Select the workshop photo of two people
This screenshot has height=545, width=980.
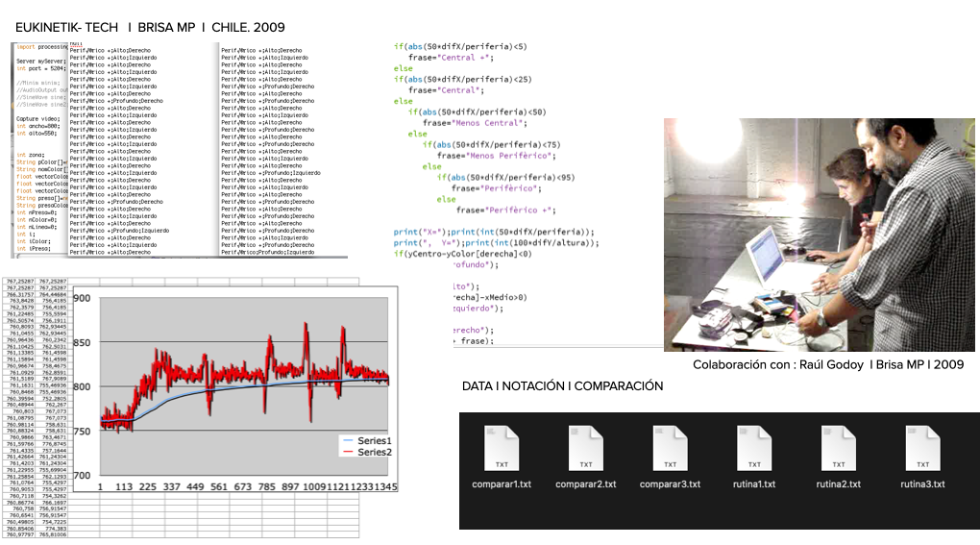click(x=819, y=235)
